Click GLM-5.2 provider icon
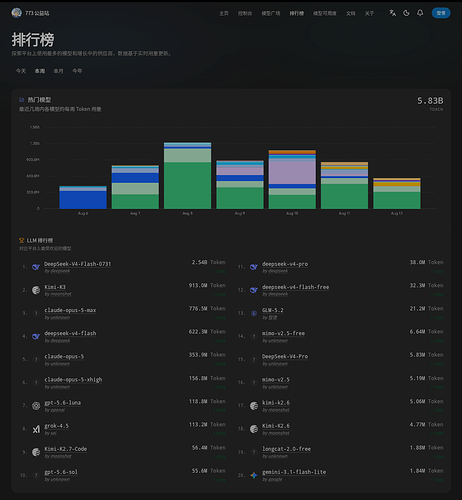This screenshot has width=462, height=500. (254, 313)
